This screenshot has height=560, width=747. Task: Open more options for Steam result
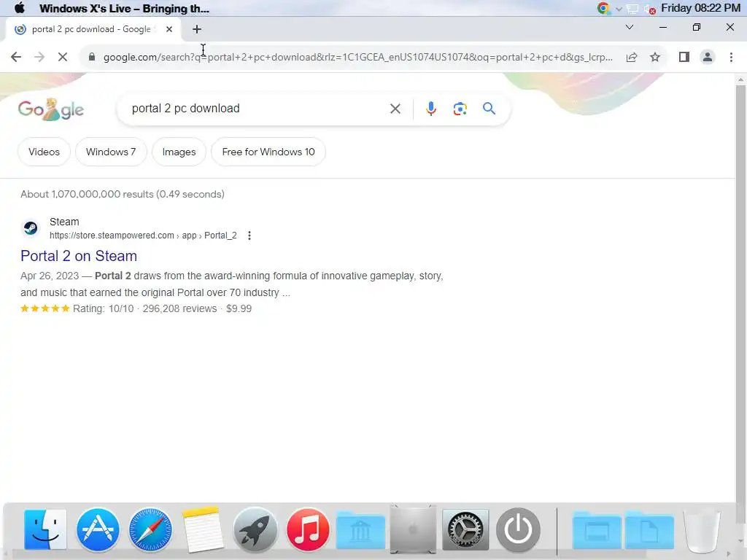tap(249, 236)
